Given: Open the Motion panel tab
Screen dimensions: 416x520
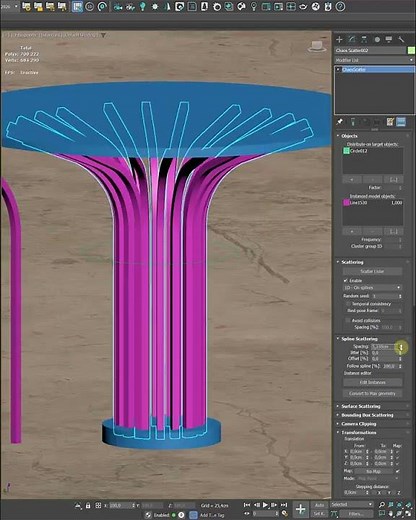Looking at the screenshot, I should pos(377,40).
